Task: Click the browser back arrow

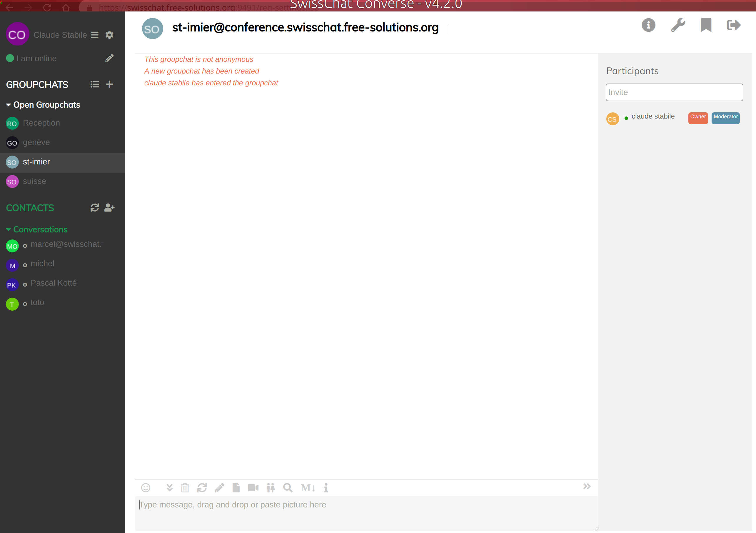Action: [x=9, y=7]
